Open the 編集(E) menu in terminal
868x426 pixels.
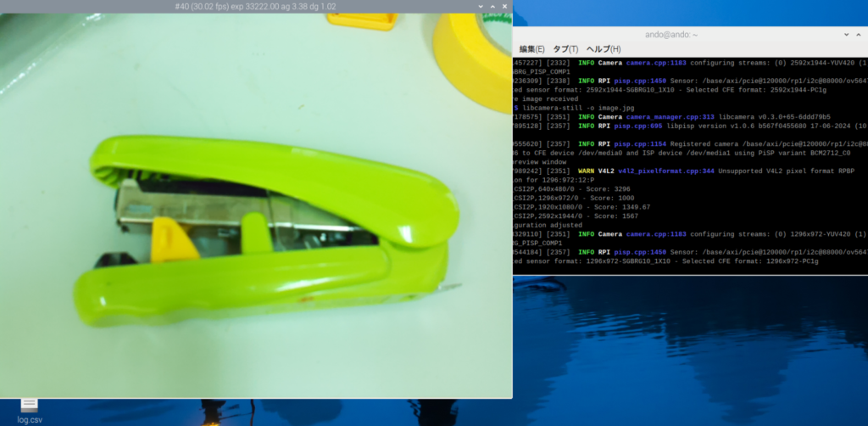532,49
